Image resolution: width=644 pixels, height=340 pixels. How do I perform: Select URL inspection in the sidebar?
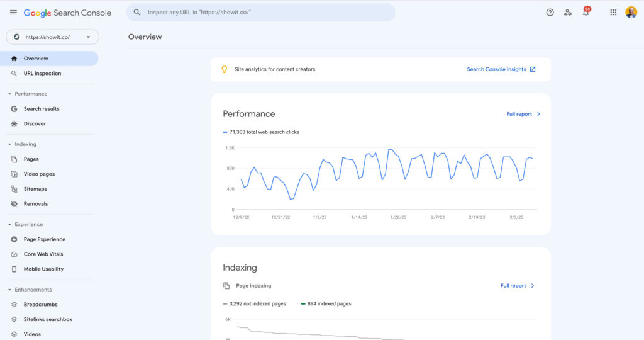click(42, 74)
